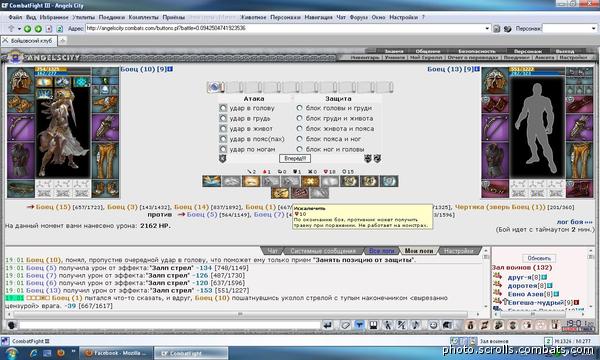Click the 'Бойцовский клуб' browser tab

click(29, 41)
